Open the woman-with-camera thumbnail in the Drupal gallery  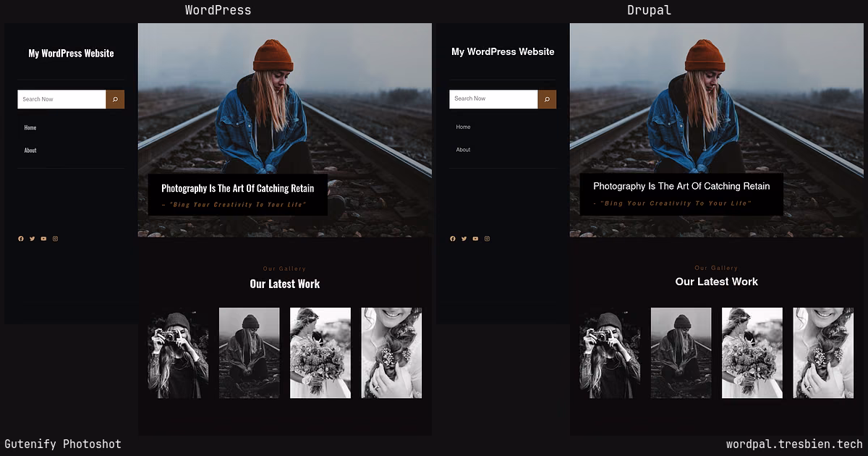coord(610,353)
